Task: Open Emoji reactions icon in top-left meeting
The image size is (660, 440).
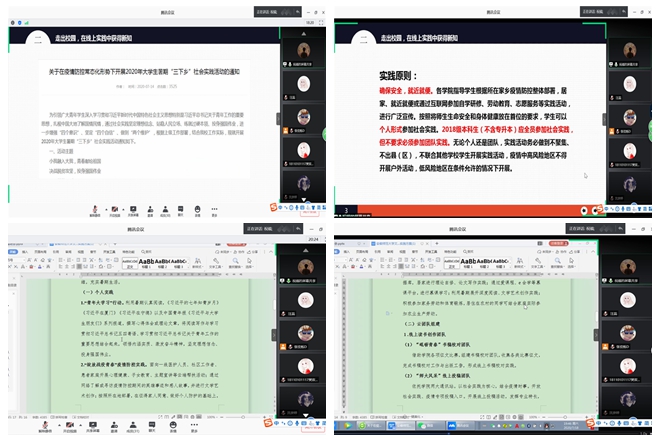Action: tap(198, 209)
